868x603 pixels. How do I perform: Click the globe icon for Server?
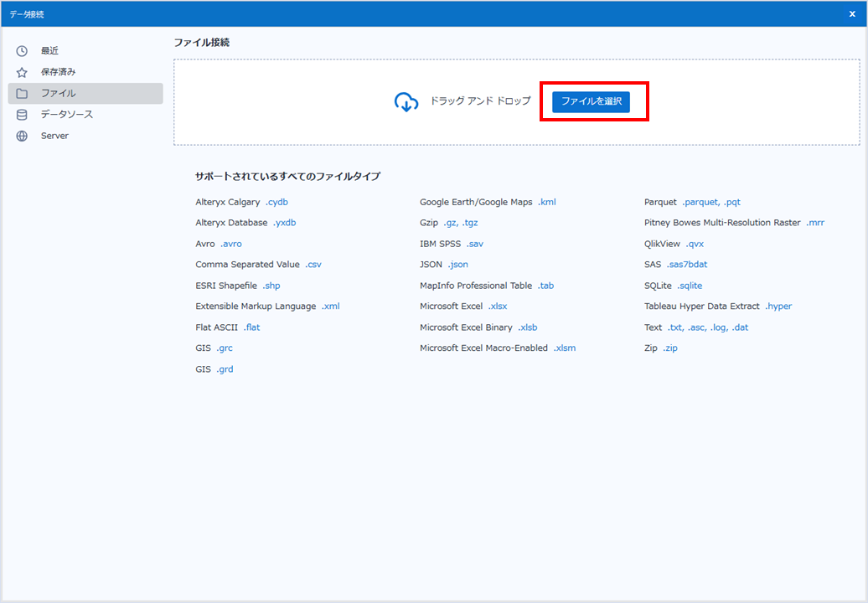click(22, 136)
